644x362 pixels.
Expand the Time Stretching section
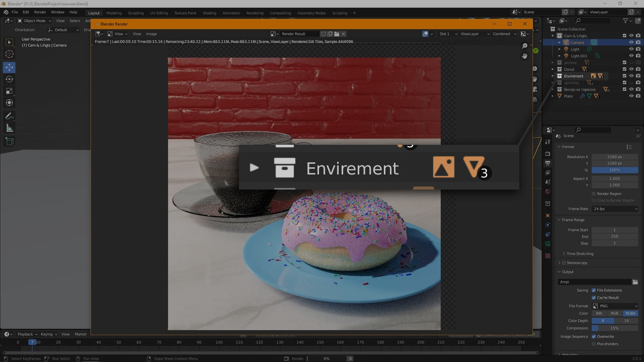click(x=580, y=253)
